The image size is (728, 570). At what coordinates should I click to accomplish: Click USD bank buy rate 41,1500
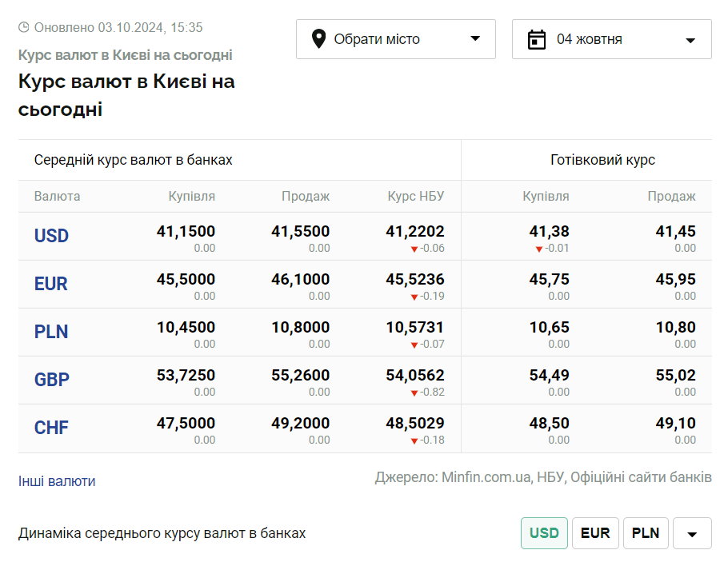point(186,231)
